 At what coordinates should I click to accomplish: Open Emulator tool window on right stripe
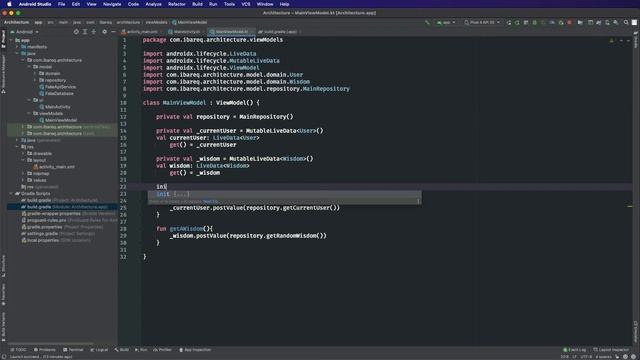[636, 331]
